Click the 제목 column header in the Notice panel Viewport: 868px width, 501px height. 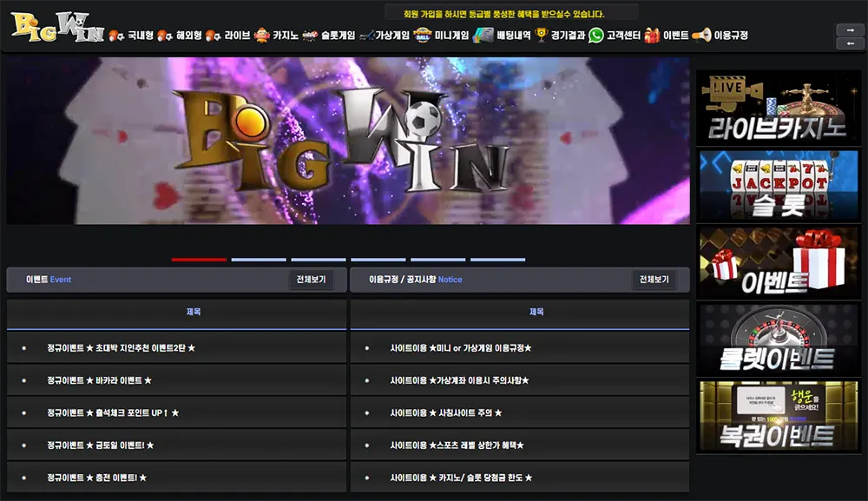click(x=536, y=312)
